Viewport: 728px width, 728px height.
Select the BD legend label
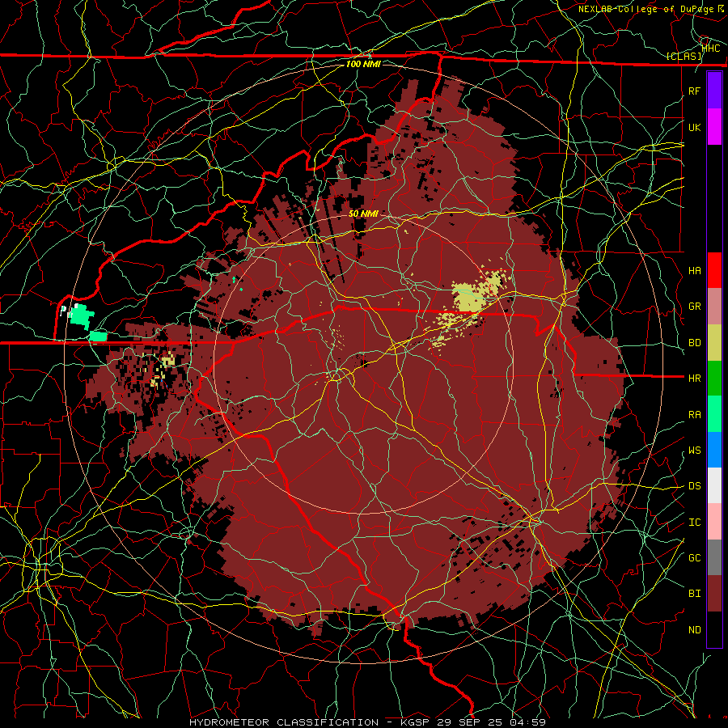[695, 343]
